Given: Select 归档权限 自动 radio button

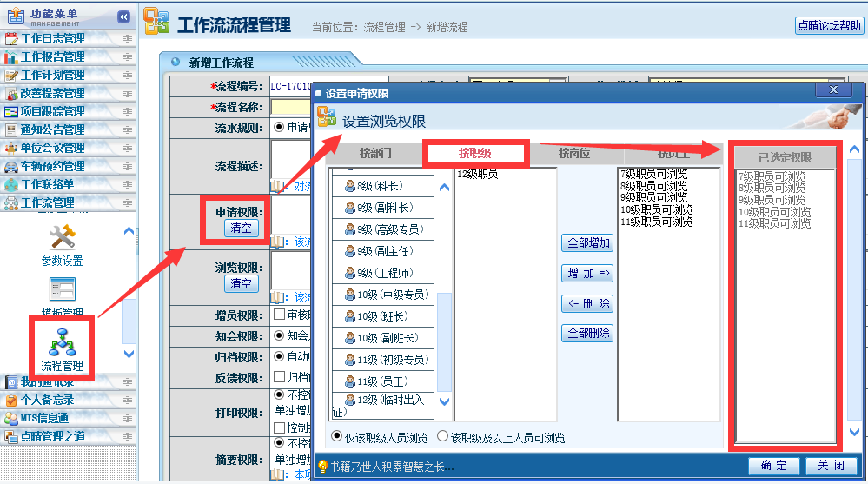Looking at the screenshot, I should [279, 356].
